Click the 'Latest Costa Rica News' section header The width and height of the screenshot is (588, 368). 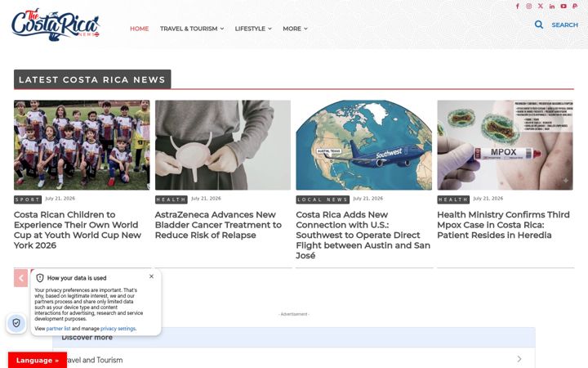point(92,79)
